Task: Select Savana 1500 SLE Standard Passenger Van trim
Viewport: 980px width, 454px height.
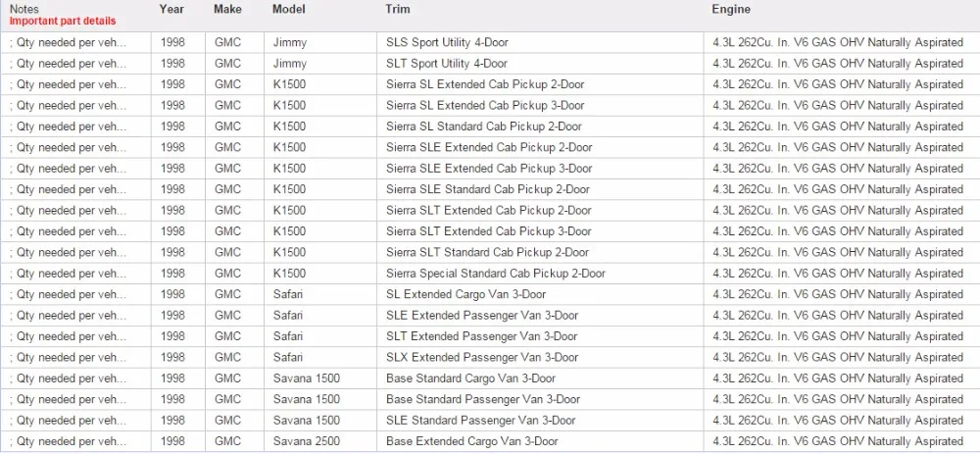Action: pos(480,421)
